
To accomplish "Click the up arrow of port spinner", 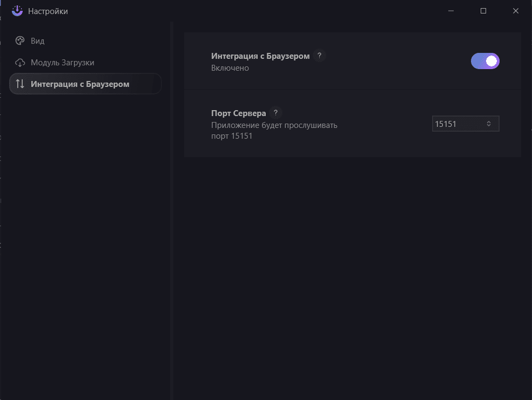I will click(x=489, y=121).
